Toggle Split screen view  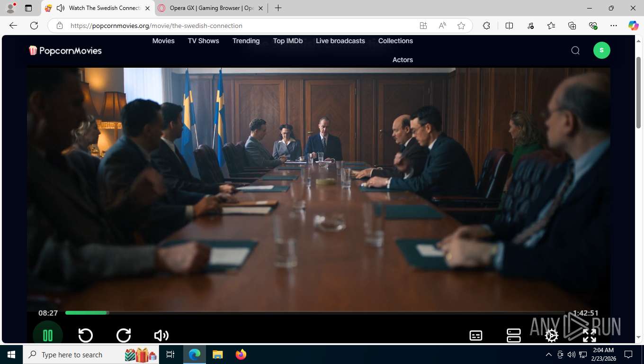509,26
